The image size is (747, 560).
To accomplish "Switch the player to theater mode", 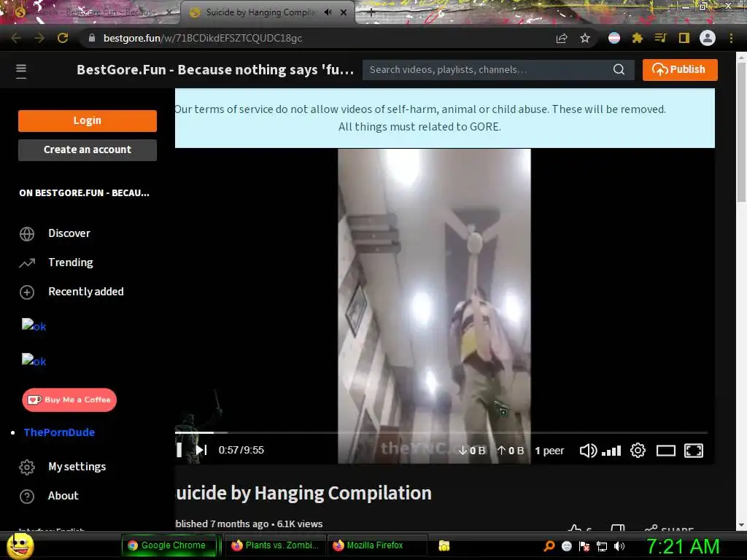I will click(x=665, y=451).
